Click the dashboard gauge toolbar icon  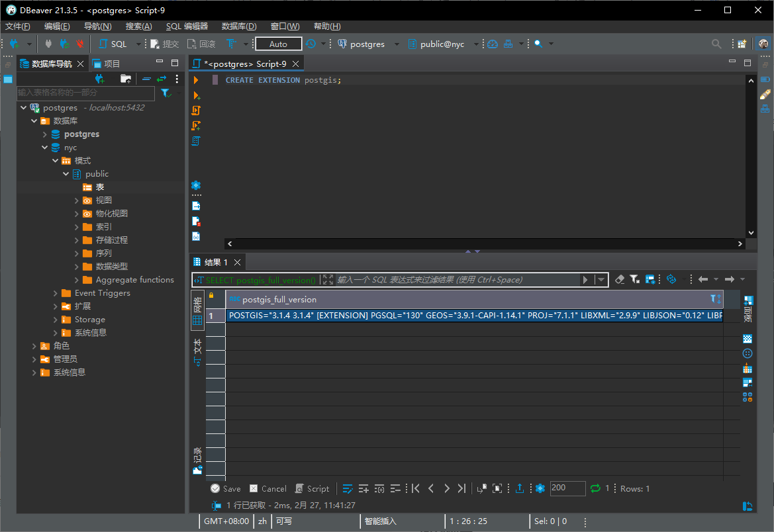pos(493,44)
